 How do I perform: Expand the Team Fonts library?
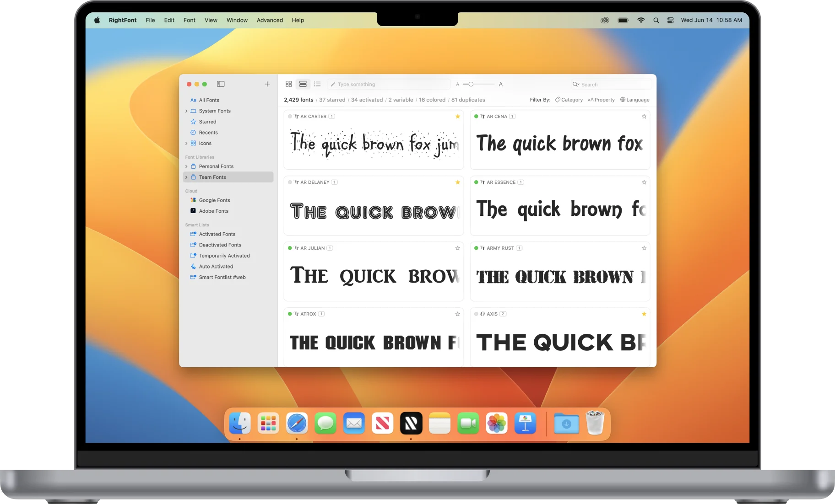point(186,177)
